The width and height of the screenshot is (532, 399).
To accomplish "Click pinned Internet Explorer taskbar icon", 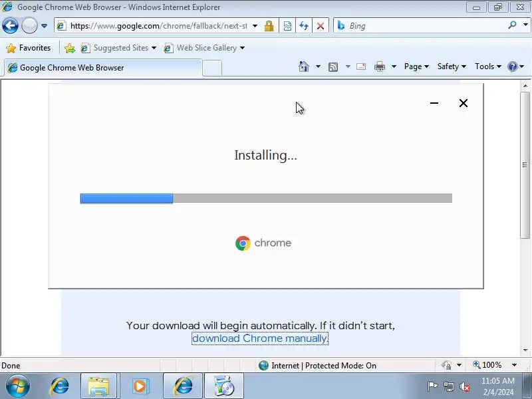I will coord(59,386).
